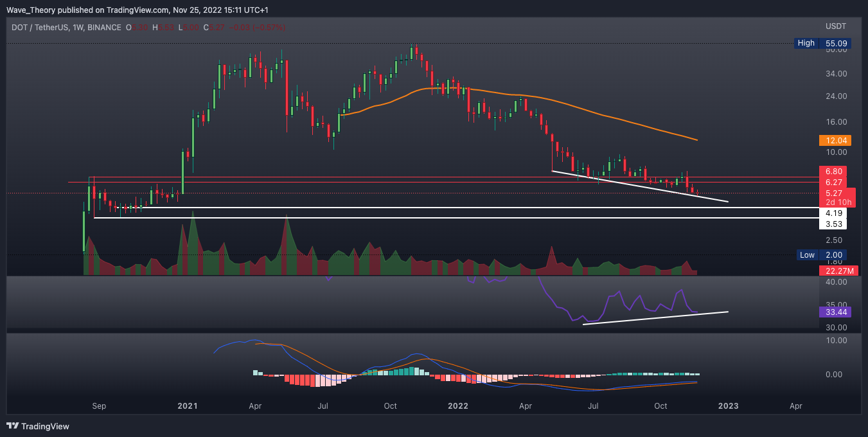
Task: Click the 2021 marker on time axis
Action: pyautogui.click(x=187, y=406)
